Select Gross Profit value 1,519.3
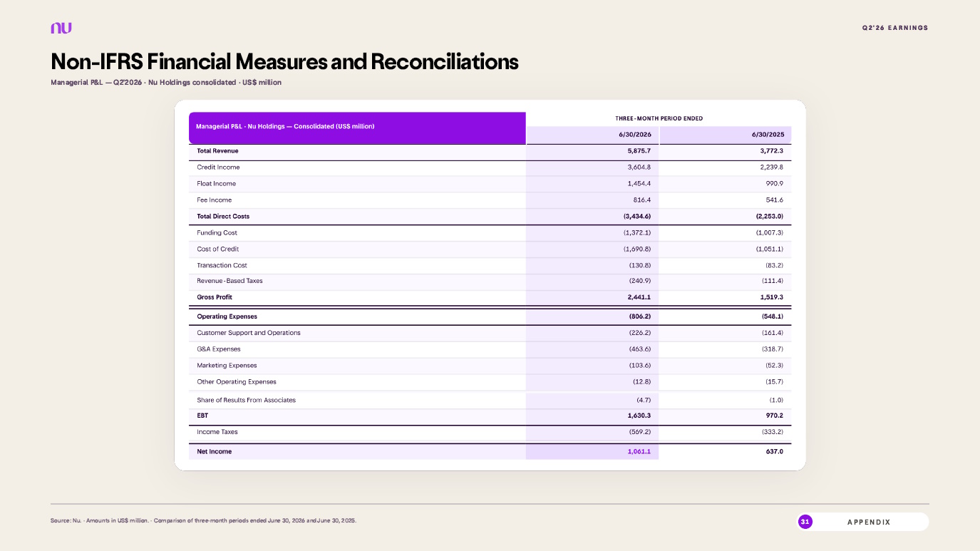 pyautogui.click(x=771, y=298)
